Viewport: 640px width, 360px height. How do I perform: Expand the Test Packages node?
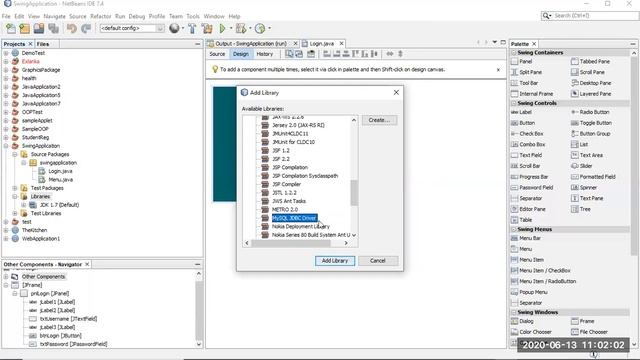tap(15, 188)
